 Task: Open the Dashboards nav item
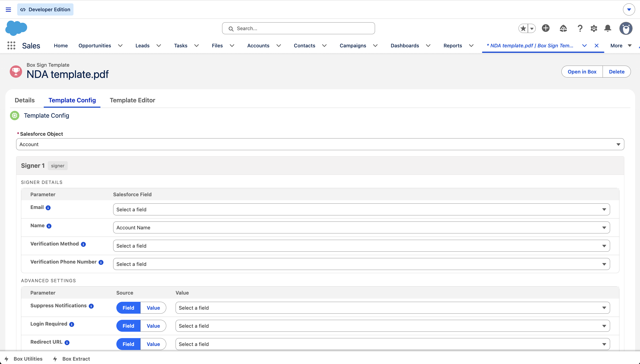(405, 45)
